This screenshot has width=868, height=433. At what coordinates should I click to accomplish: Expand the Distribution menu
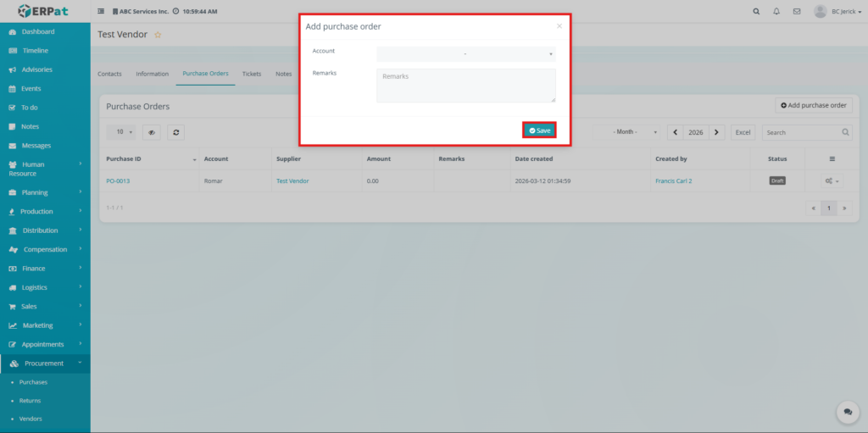coord(46,230)
